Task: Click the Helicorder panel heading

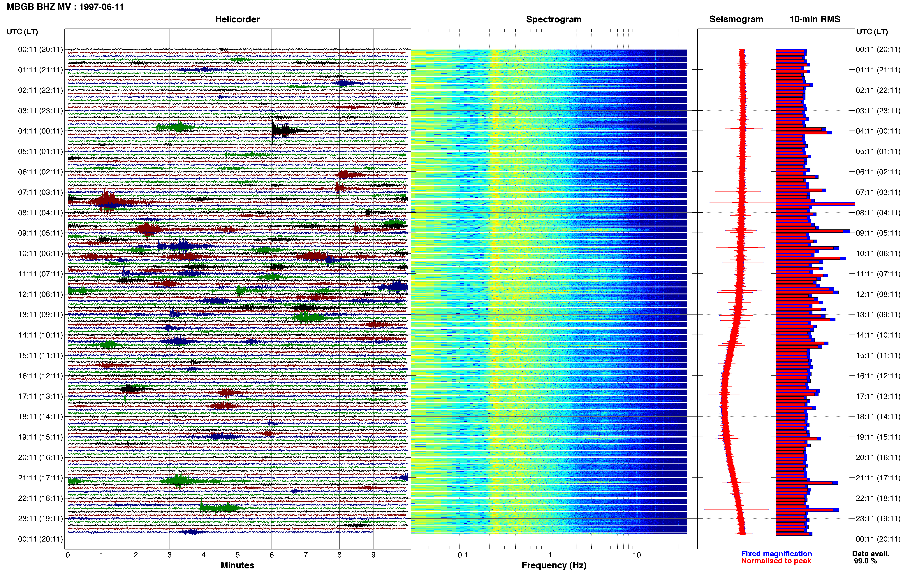Action: click(x=237, y=19)
